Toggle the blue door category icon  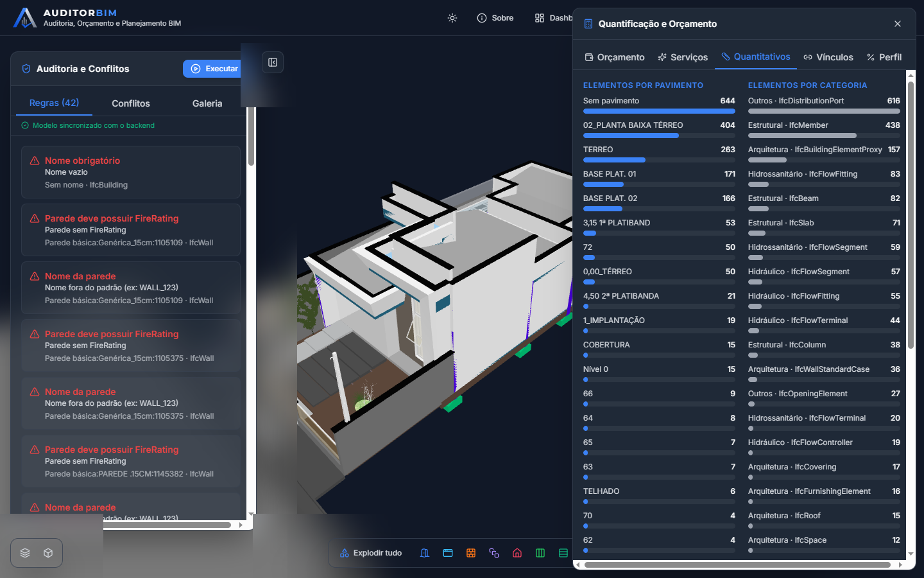coord(425,553)
